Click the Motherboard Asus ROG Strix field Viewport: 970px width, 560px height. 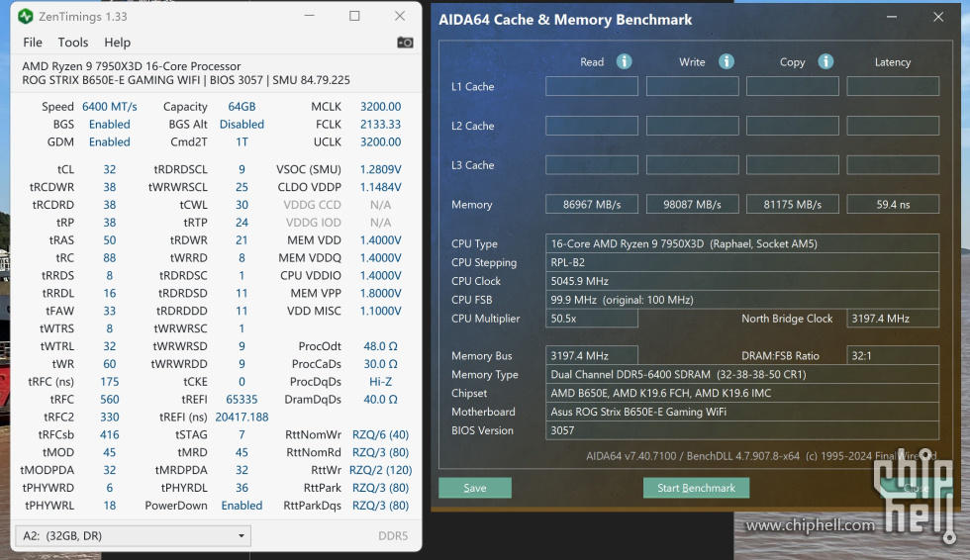click(x=742, y=412)
